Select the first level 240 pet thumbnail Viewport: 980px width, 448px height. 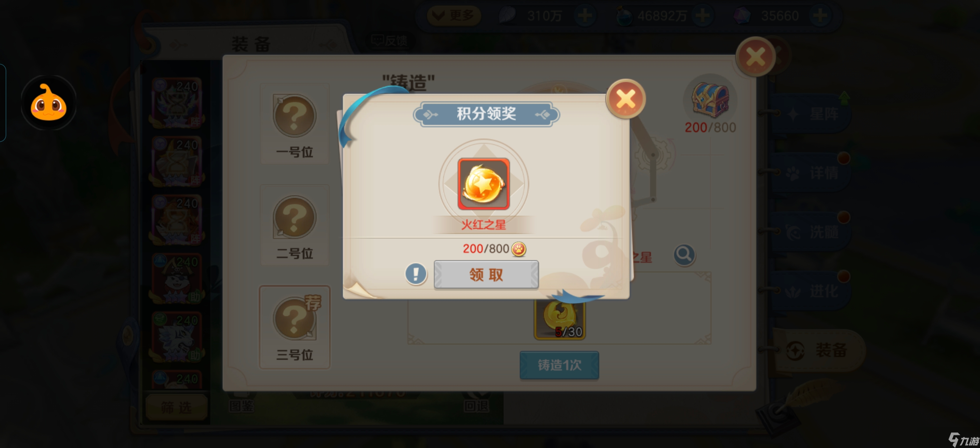pos(176,102)
